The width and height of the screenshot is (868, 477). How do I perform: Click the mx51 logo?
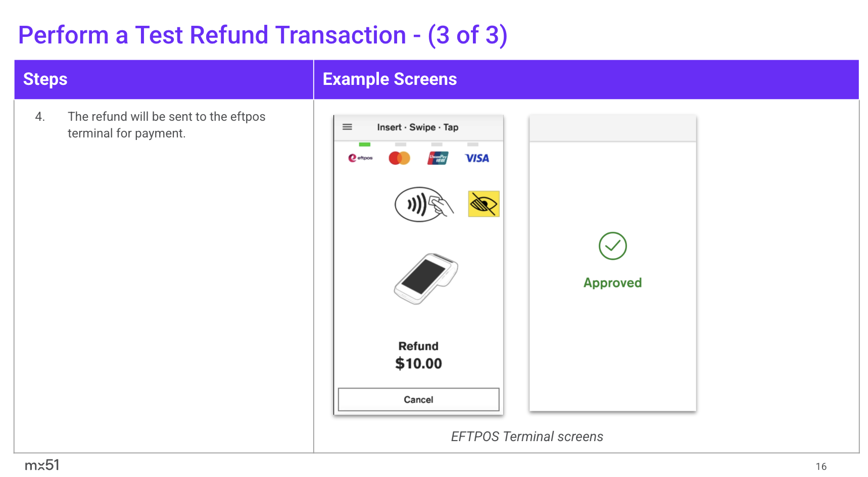pos(42,465)
